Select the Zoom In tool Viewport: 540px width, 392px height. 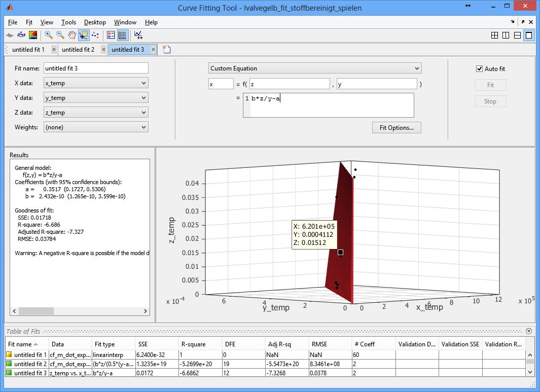pyautogui.click(x=49, y=35)
